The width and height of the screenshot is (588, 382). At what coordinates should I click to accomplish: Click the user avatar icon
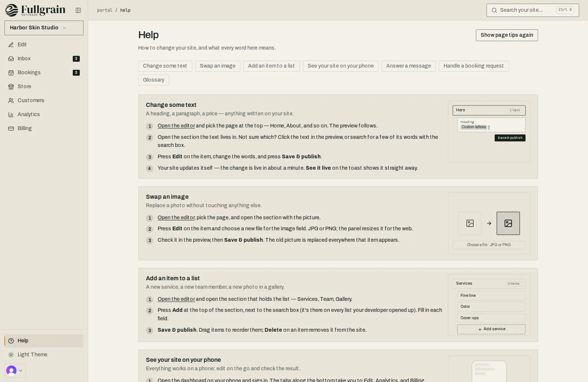pos(11,371)
